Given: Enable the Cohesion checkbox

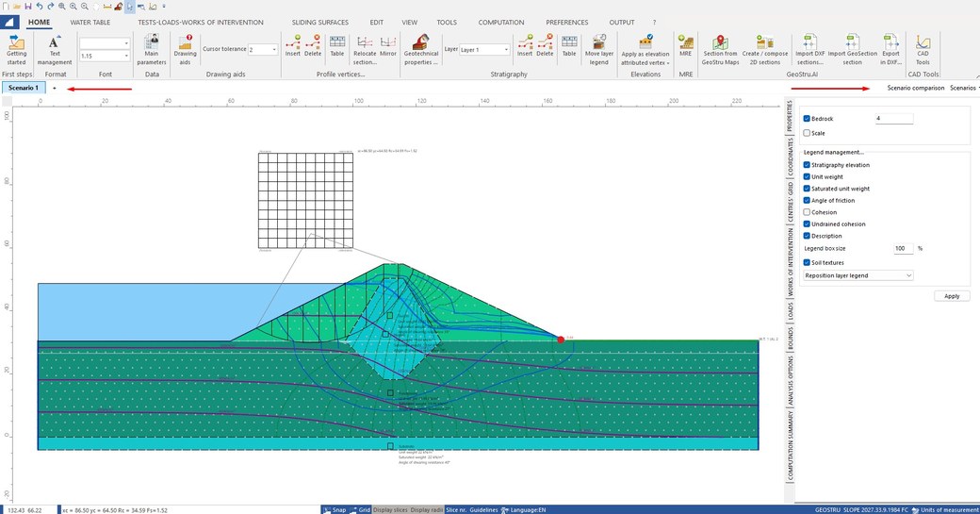Looking at the screenshot, I should (807, 212).
